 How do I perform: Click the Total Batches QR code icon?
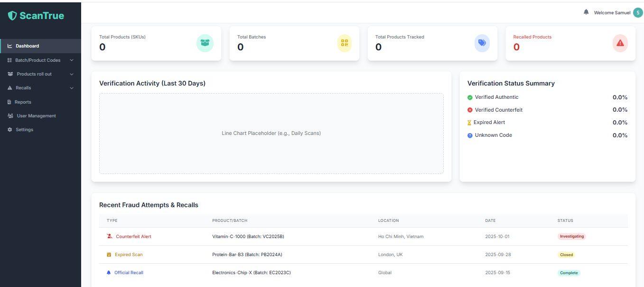[x=345, y=43]
